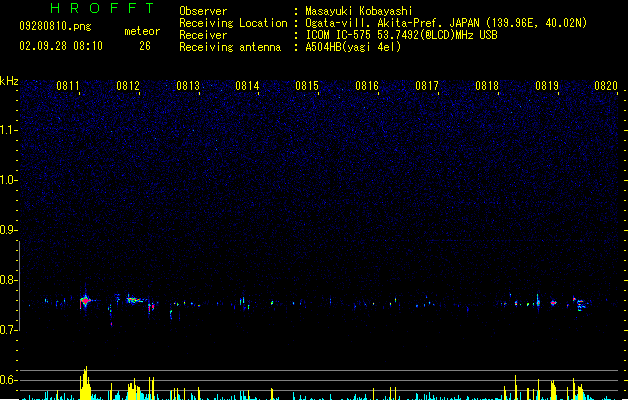Screen dimensions: 629x400
Task: Click the Receiving antenna label
Action: [230, 47]
